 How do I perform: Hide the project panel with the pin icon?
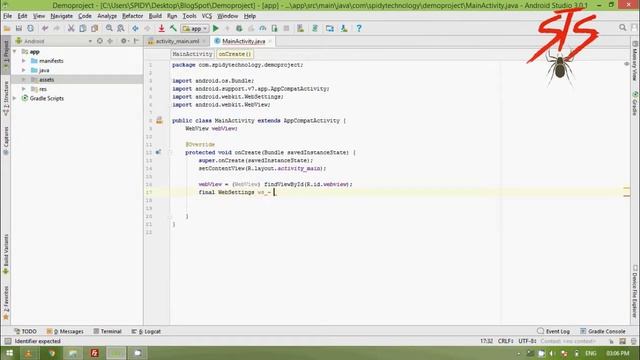coord(136,41)
